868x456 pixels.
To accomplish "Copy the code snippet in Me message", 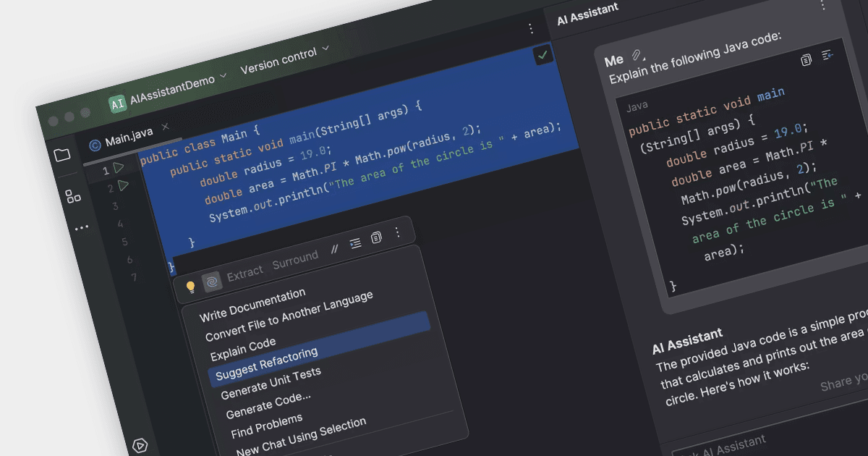I will (807, 59).
